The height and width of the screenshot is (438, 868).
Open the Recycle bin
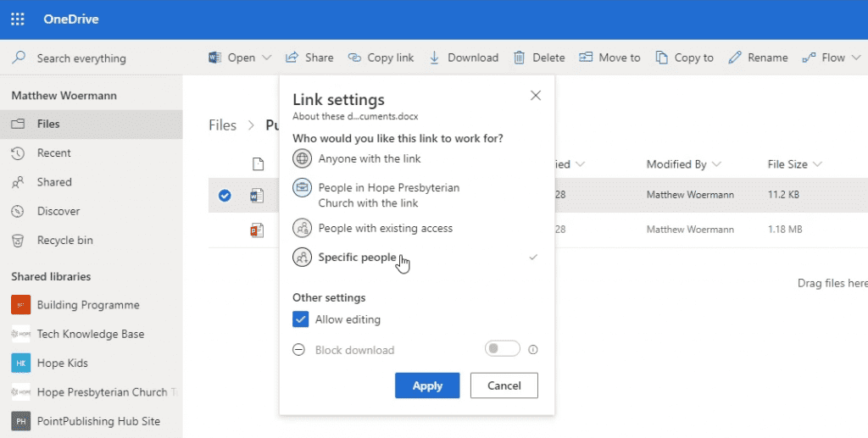(92, 240)
